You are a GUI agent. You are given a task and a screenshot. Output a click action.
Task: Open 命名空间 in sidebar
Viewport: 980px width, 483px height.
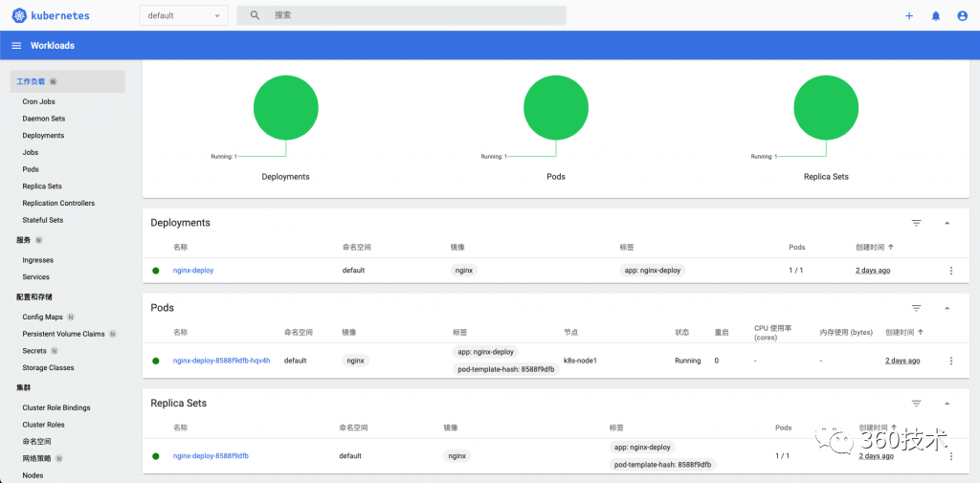(37, 441)
